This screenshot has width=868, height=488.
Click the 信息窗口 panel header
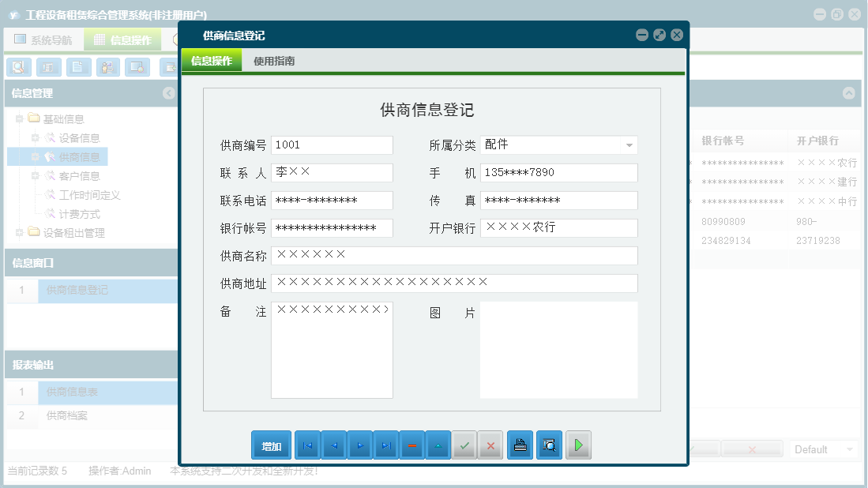(x=92, y=263)
